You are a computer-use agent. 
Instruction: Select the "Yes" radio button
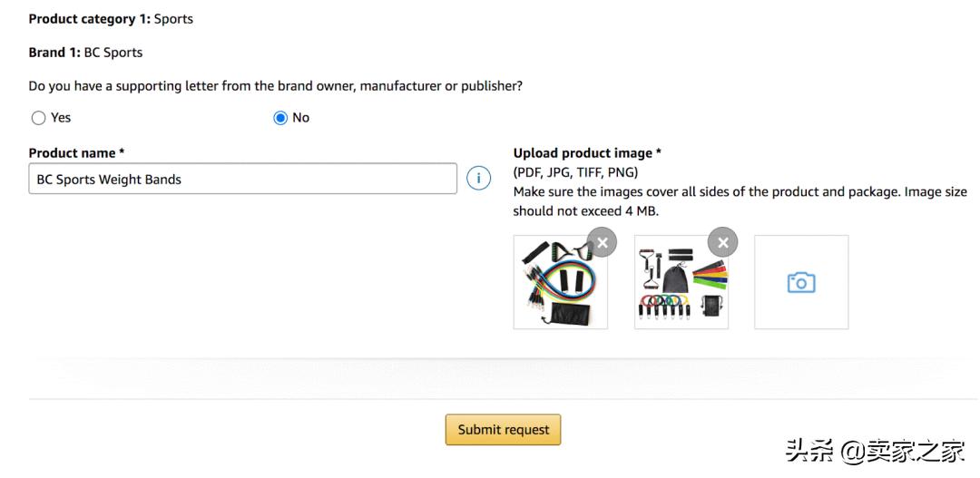click(38, 118)
